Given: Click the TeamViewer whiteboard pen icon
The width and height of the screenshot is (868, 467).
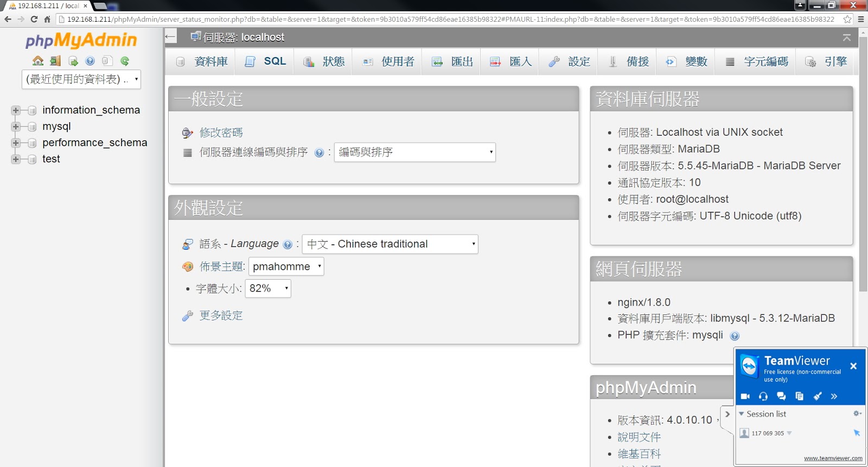Looking at the screenshot, I should click(x=817, y=396).
